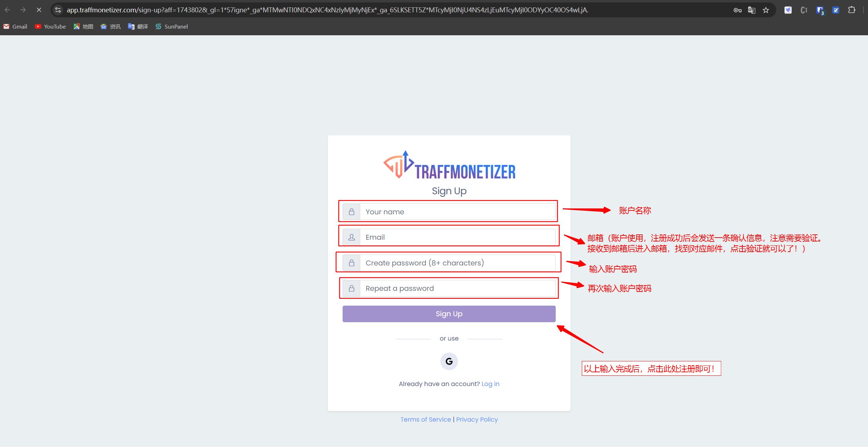Click the Sign Up button to register
Image resolution: width=868 pixels, height=447 pixels.
click(x=449, y=314)
